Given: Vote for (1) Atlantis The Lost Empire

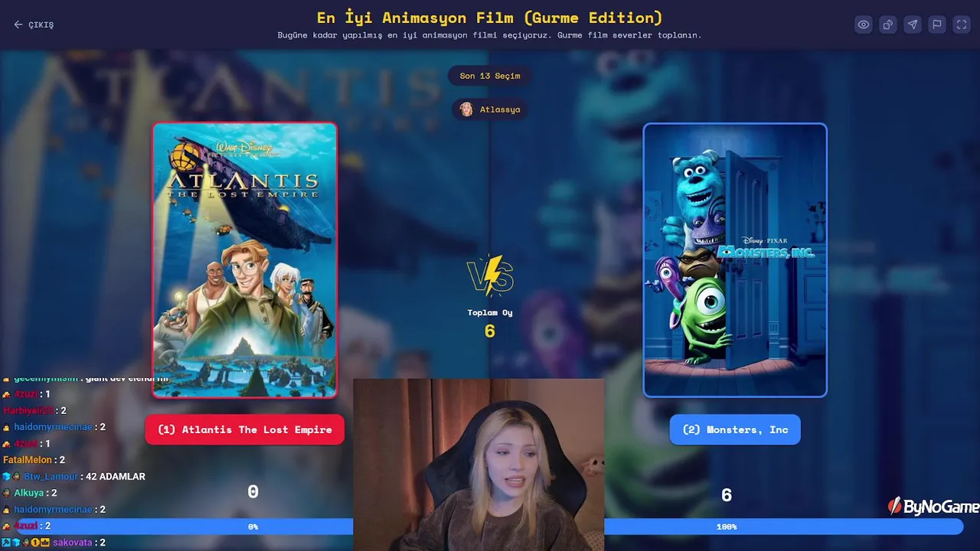Looking at the screenshot, I should click(245, 429).
